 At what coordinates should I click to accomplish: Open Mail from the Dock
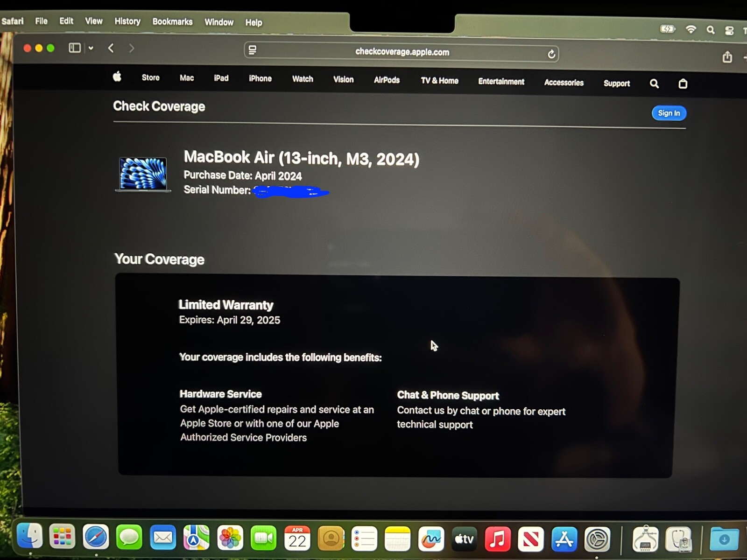pos(163,538)
